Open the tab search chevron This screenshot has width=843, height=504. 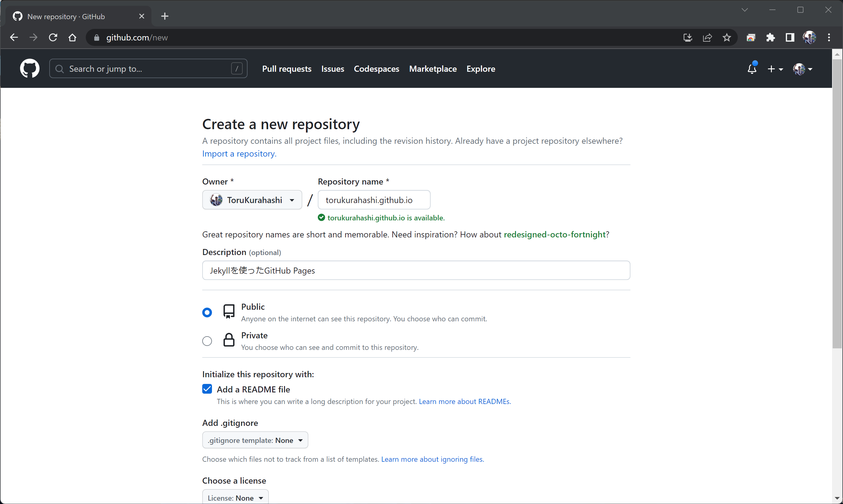point(744,10)
